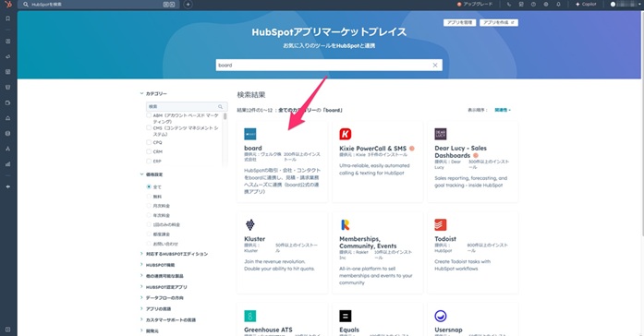Open the 関連性 sort order dropdown

coord(503,110)
